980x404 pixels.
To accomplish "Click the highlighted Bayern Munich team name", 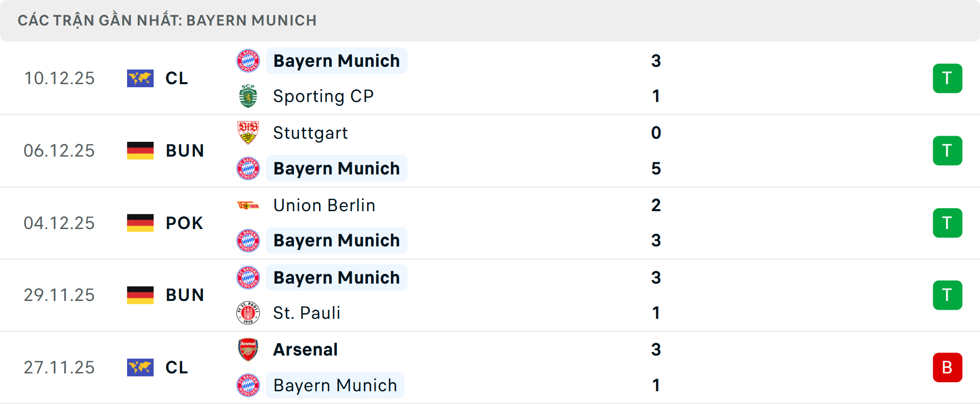I will tap(336, 60).
